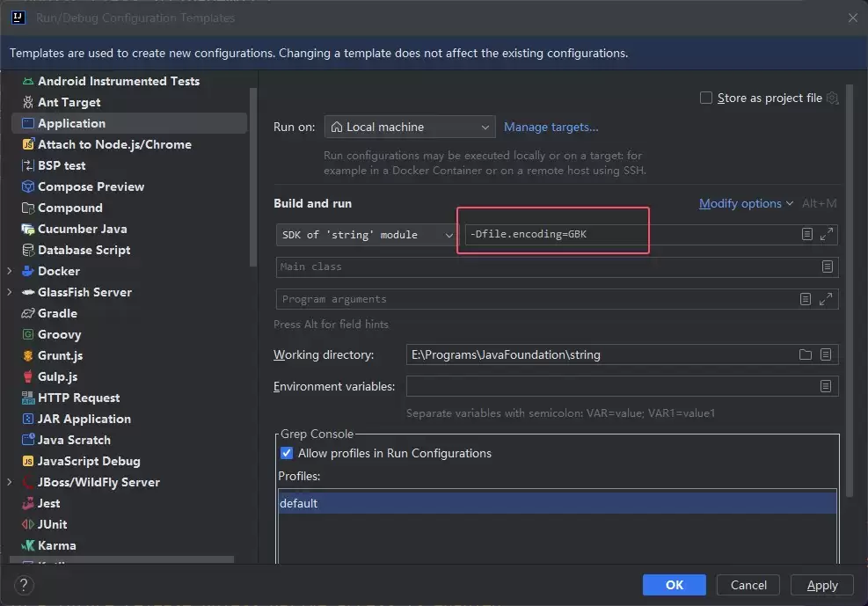The height and width of the screenshot is (606, 868).
Task: Click the Compound folder icon
Action: click(x=27, y=208)
